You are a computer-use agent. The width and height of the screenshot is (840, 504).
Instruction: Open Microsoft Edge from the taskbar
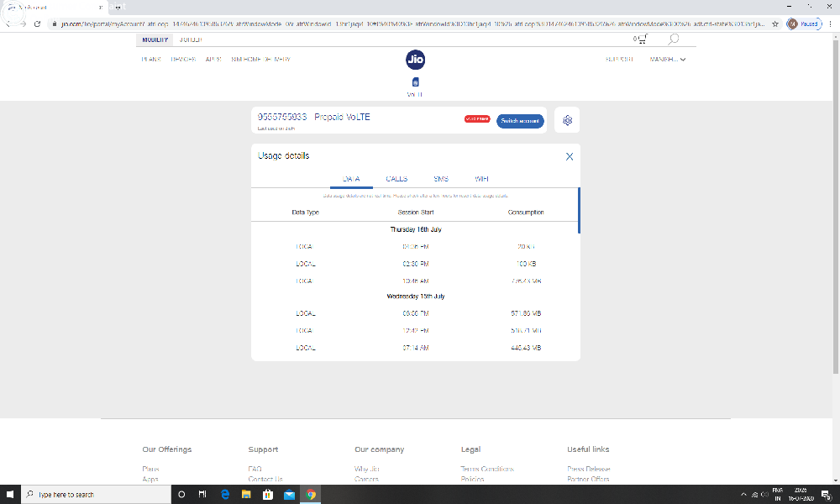225,495
